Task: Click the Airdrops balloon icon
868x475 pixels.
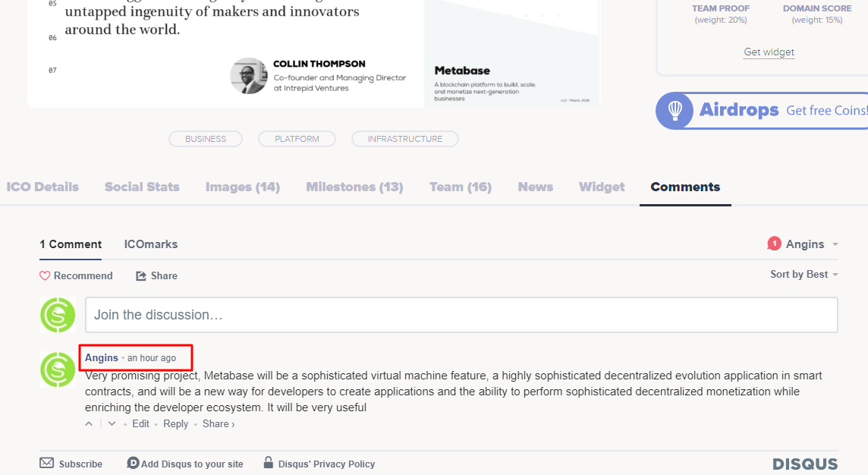Action: pyautogui.click(x=675, y=110)
